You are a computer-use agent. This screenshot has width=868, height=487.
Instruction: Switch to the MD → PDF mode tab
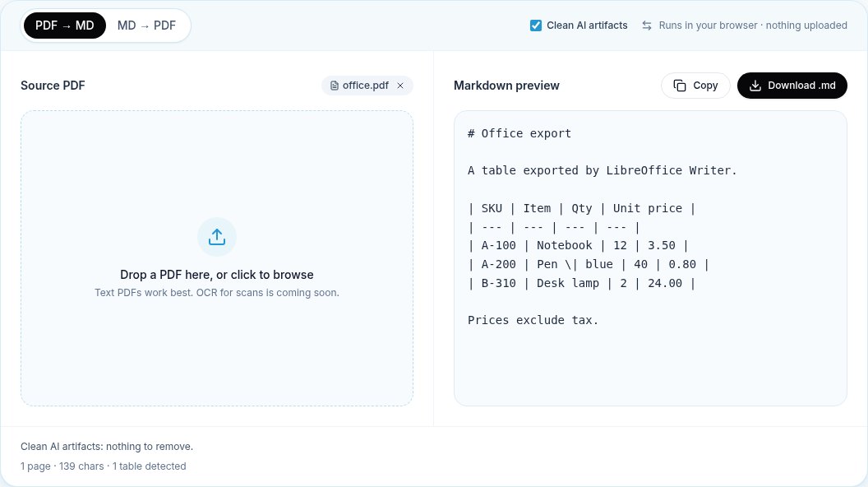click(x=146, y=26)
